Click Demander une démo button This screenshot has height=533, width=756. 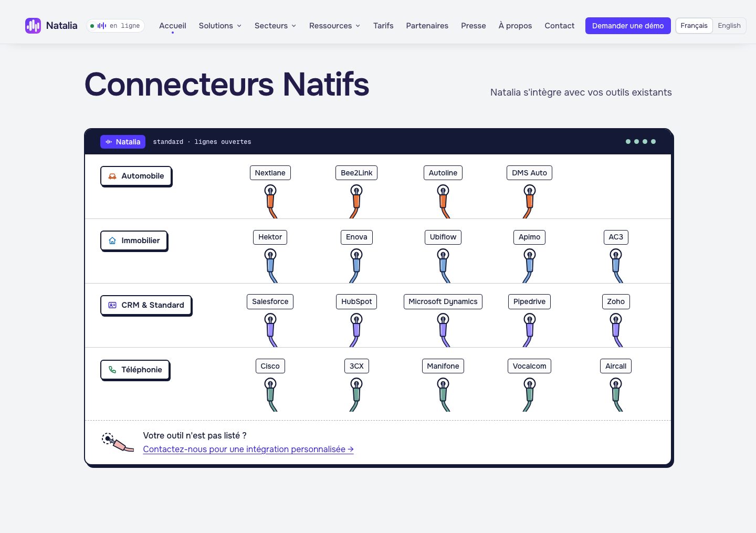pyautogui.click(x=628, y=26)
